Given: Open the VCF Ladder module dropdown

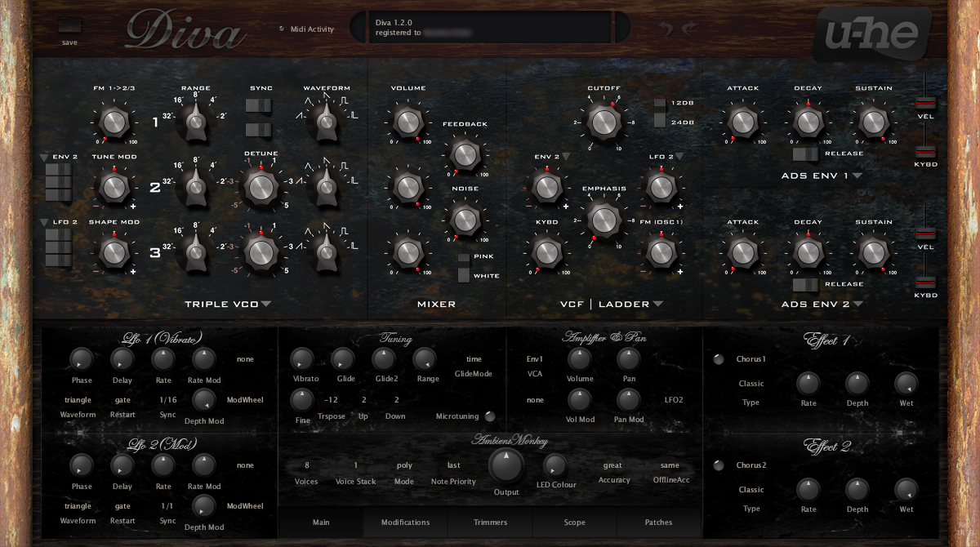Looking at the screenshot, I should [657, 305].
